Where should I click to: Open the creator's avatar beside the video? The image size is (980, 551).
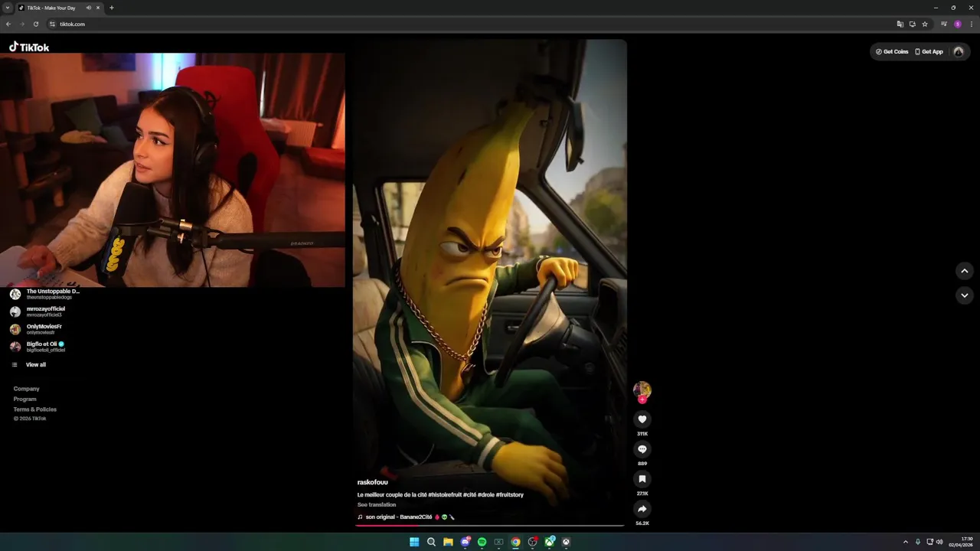(x=642, y=390)
